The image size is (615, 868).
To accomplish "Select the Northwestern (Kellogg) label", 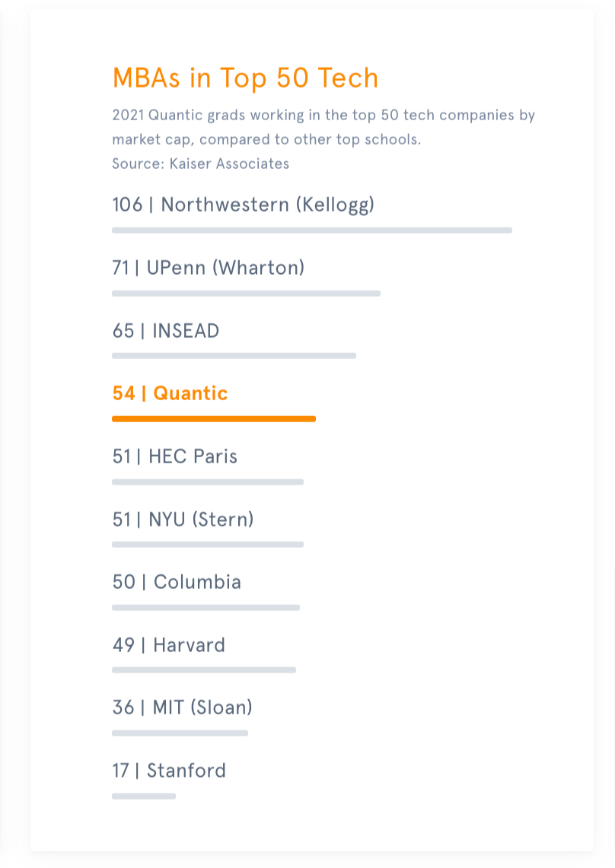I will tap(244, 205).
